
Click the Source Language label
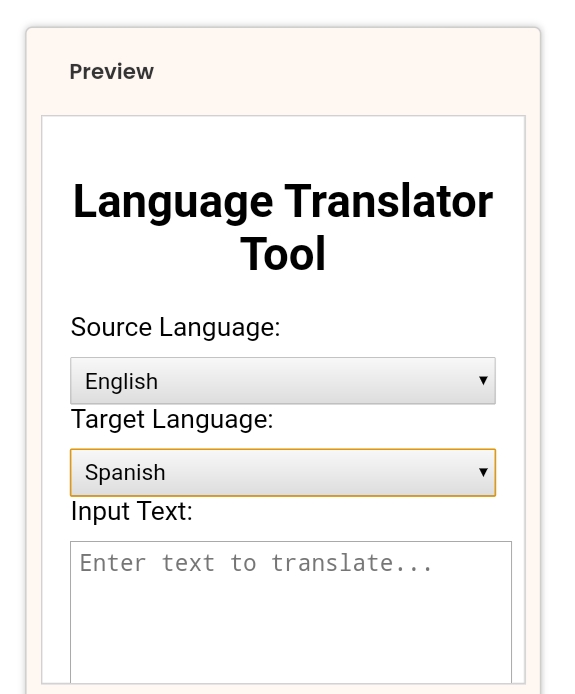pyautogui.click(x=175, y=328)
